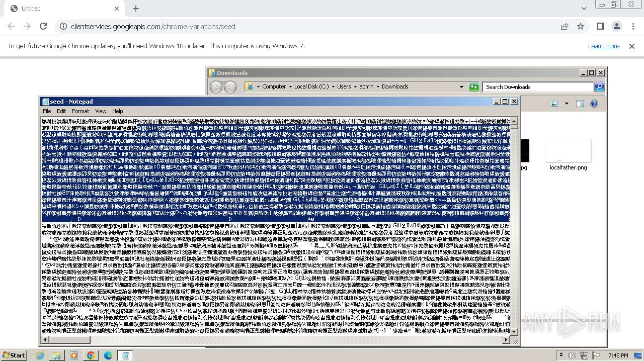644x362 pixels.
Task: Reload the current Chrome page
Action: point(43,26)
